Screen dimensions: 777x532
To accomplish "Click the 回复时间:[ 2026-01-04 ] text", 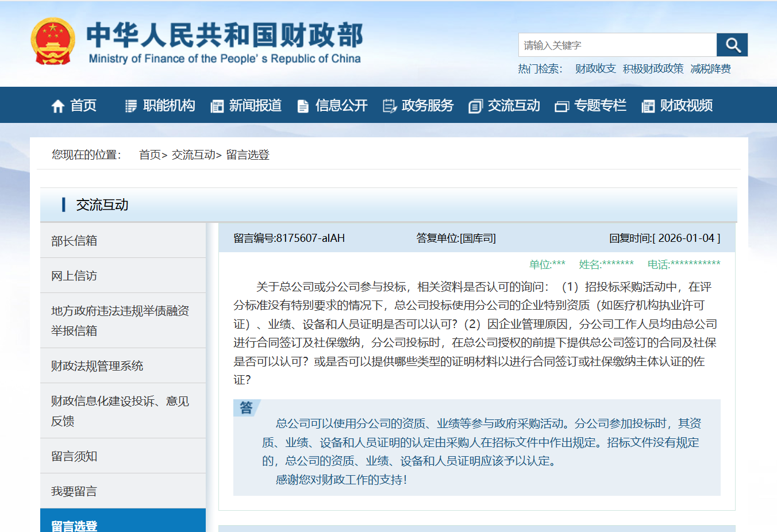I will [x=665, y=238].
